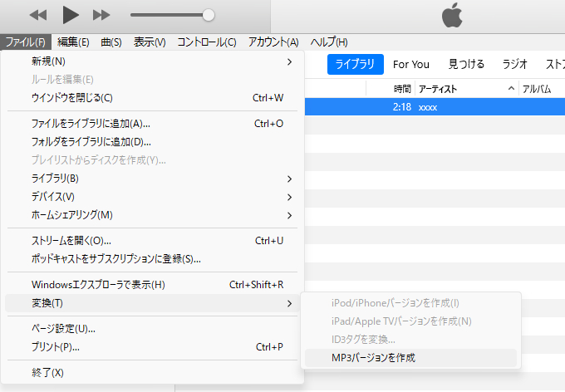
Task: Open the 曲(S) menu
Action: (111, 42)
